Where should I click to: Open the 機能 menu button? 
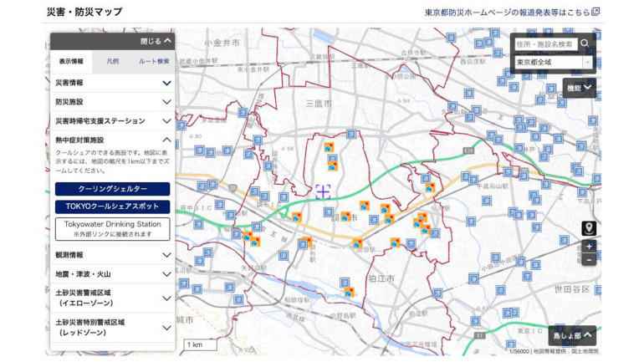tap(579, 87)
